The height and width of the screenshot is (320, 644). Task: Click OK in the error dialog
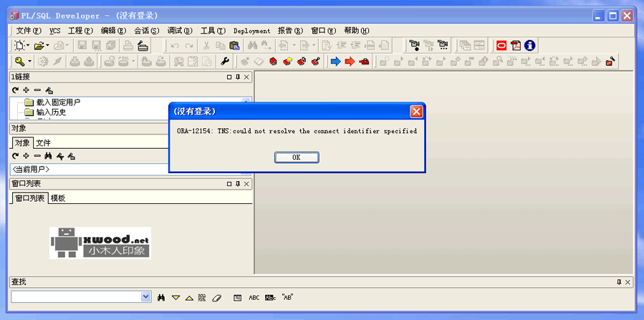coord(297,157)
